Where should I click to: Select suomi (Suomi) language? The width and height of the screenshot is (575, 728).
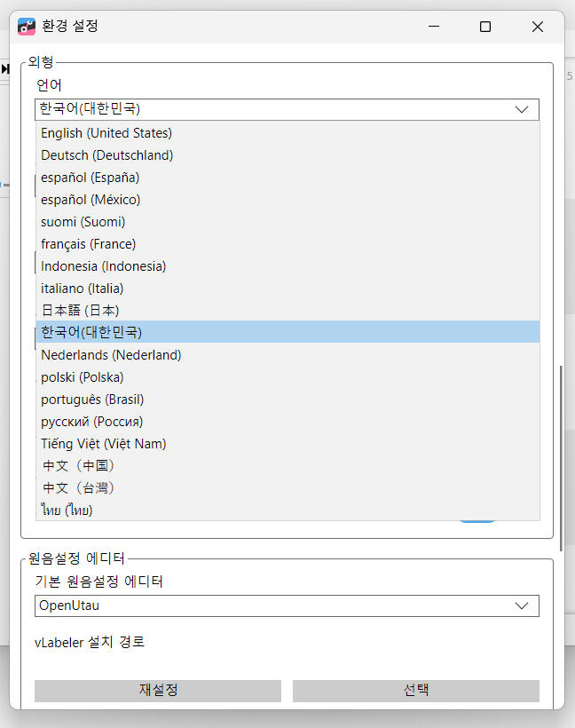click(83, 222)
